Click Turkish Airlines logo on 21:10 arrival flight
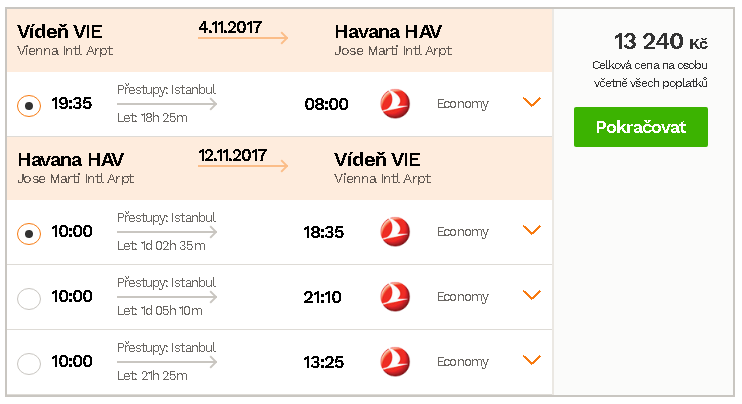The image size is (742, 404). [395, 297]
